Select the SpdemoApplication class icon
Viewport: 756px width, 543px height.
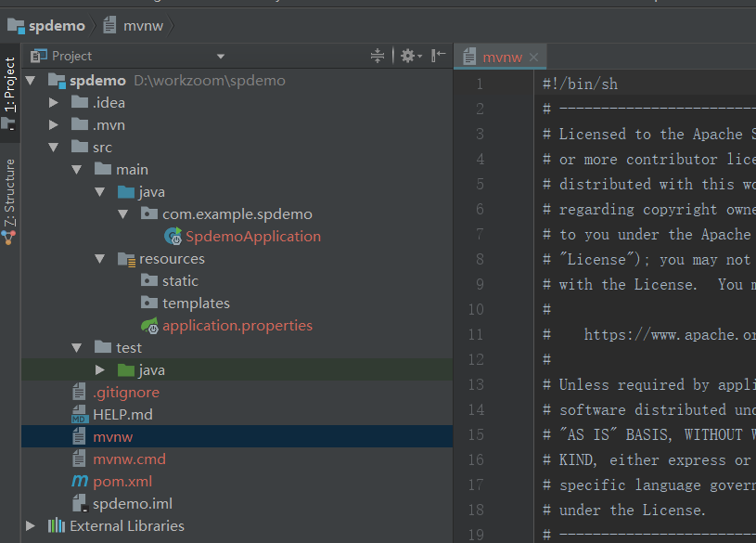point(173,236)
